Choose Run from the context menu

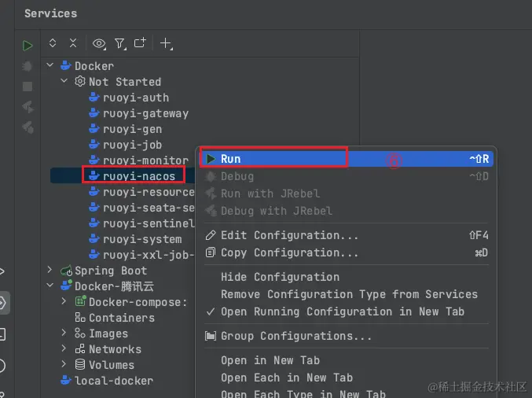[346, 159]
